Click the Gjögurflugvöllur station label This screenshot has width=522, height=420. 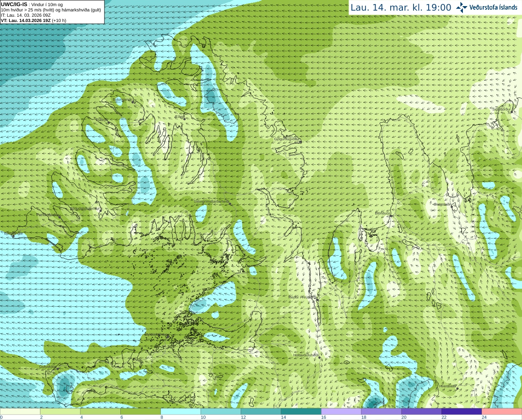pos(287,139)
